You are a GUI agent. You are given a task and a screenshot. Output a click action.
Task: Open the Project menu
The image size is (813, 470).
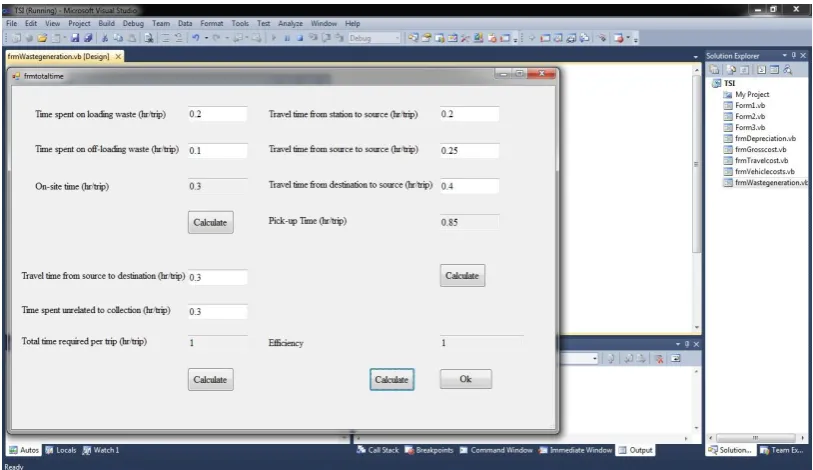(79, 23)
